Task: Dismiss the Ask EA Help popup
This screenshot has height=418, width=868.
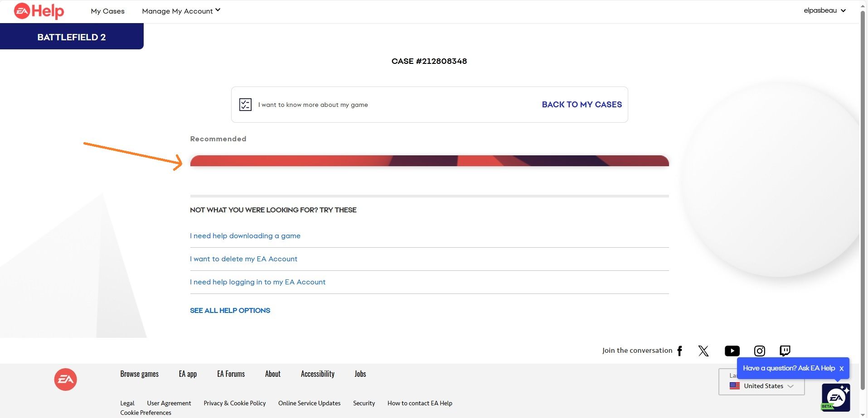Action: click(841, 369)
